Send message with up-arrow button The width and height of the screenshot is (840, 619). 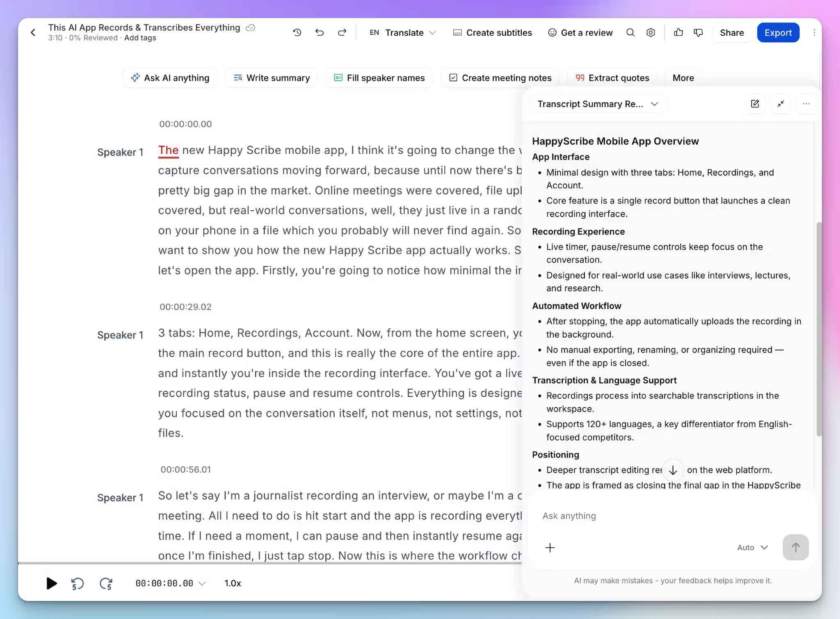796,547
